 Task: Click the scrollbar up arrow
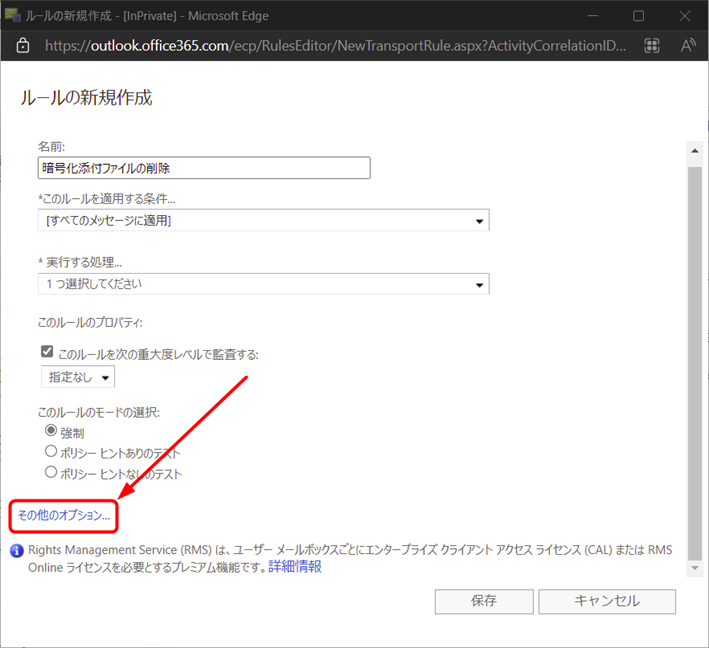coord(695,151)
